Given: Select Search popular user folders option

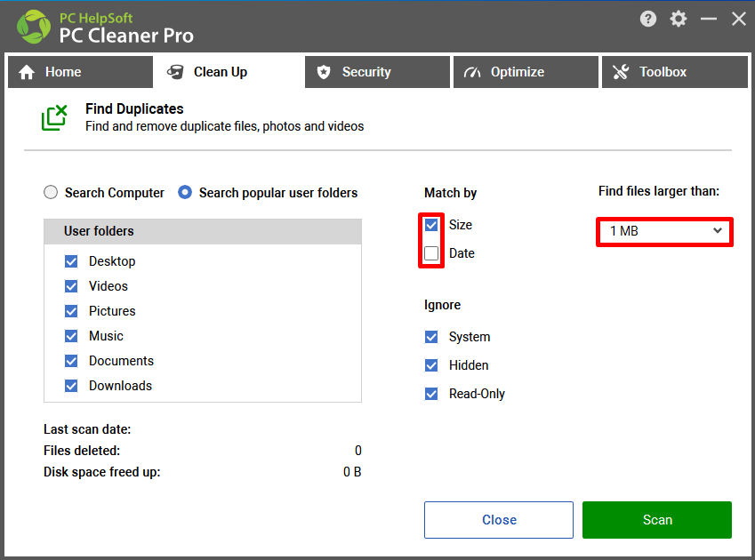Looking at the screenshot, I should (x=185, y=192).
